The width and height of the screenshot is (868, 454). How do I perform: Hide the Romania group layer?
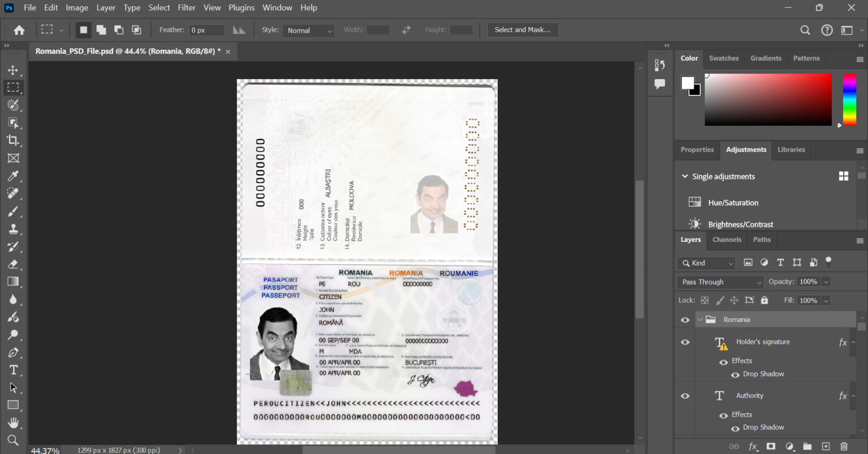685,320
